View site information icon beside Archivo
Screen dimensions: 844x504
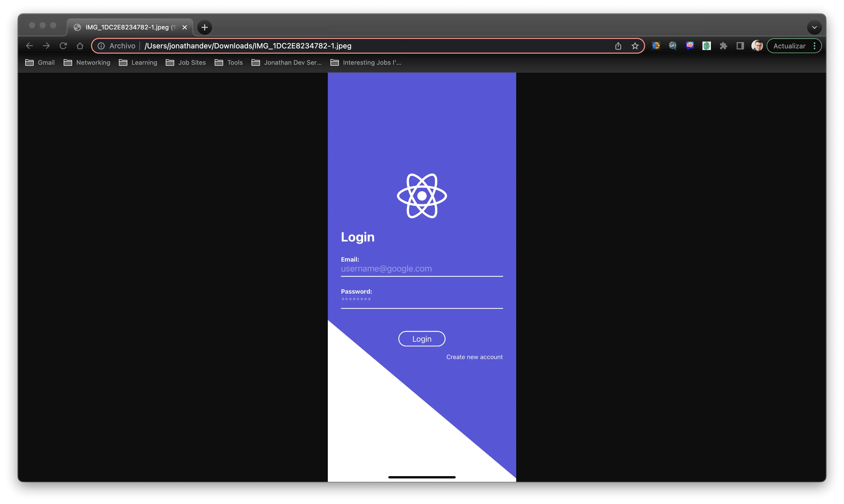click(101, 46)
